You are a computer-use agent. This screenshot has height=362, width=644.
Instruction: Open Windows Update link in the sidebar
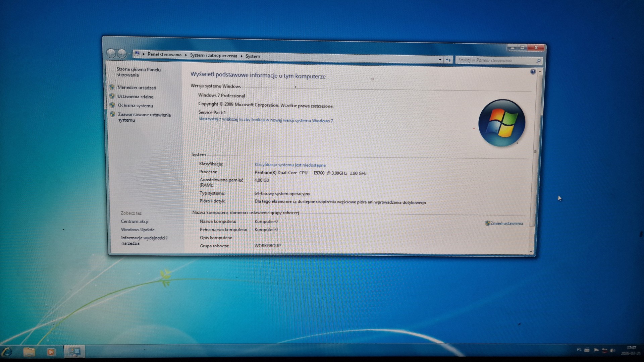pyautogui.click(x=138, y=230)
